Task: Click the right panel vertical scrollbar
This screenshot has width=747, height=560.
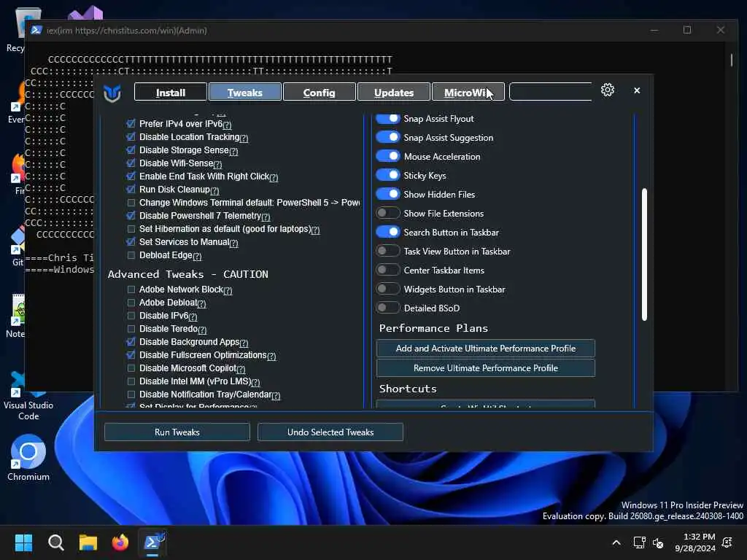Action: pos(644,254)
